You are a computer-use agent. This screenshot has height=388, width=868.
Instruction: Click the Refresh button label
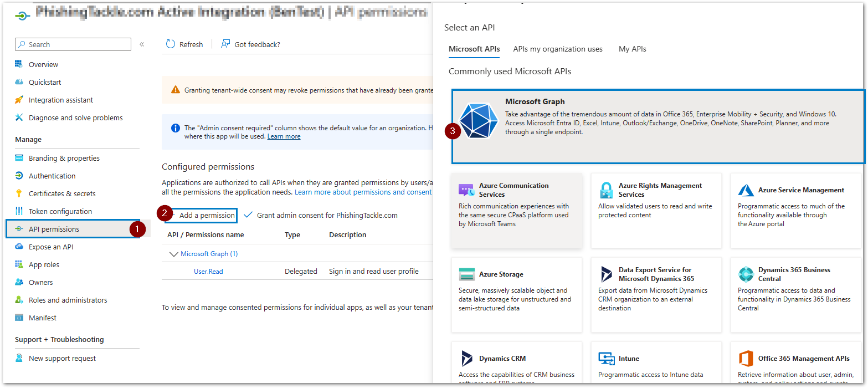point(191,44)
